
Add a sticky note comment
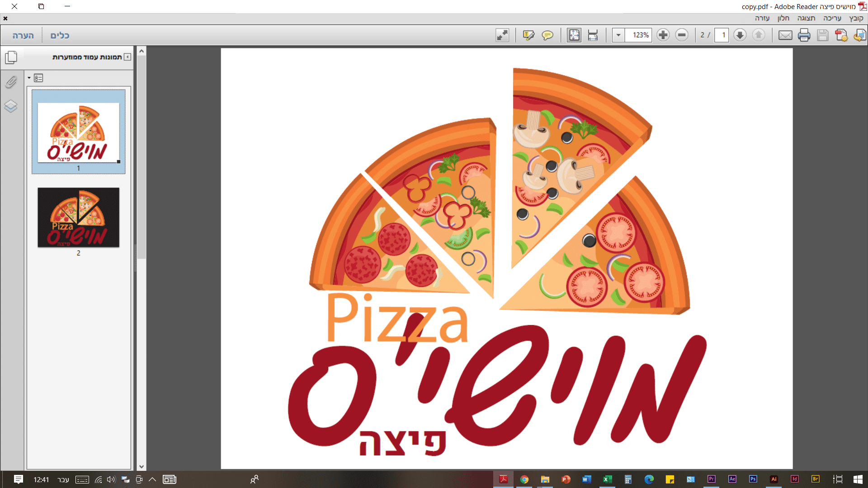547,35
